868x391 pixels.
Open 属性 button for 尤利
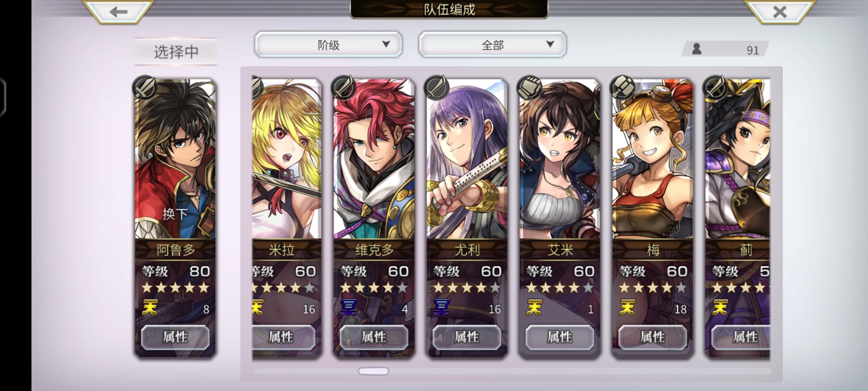[x=467, y=337]
